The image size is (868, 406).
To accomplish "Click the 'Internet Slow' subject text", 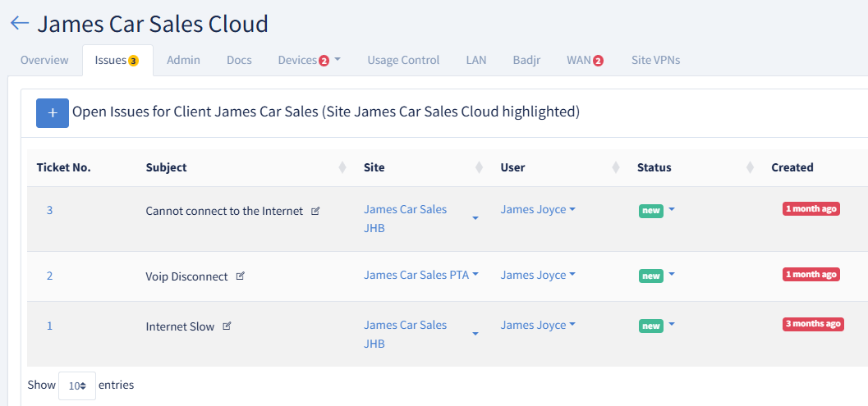I will click(180, 326).
